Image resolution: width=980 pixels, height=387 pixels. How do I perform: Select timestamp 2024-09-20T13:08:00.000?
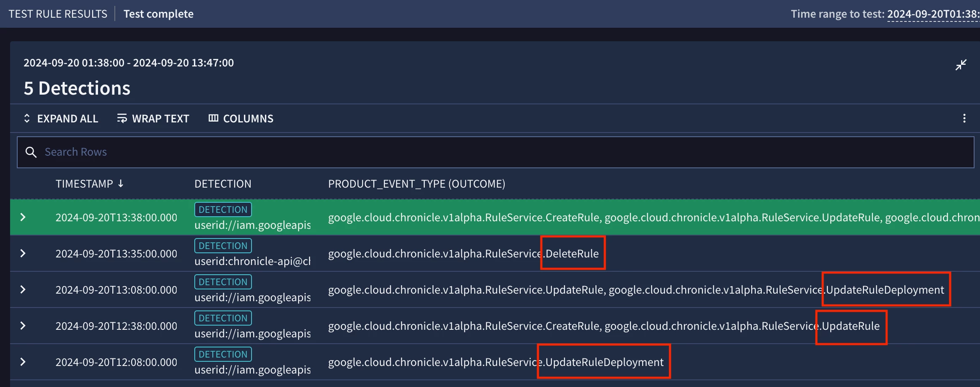[117, 290]
